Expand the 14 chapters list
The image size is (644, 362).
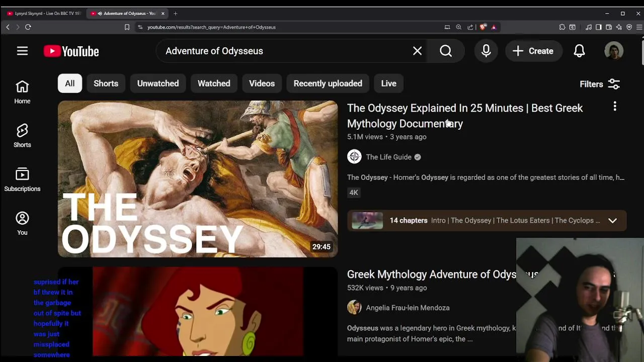coord(612,221)
